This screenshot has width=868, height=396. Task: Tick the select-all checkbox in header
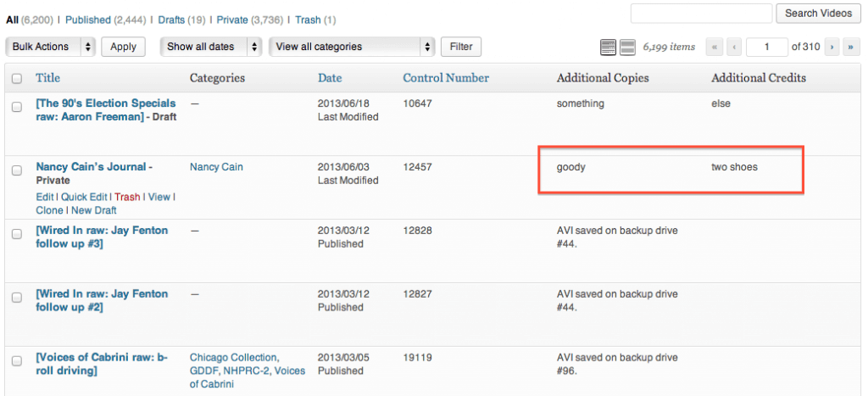coord(17,79)
